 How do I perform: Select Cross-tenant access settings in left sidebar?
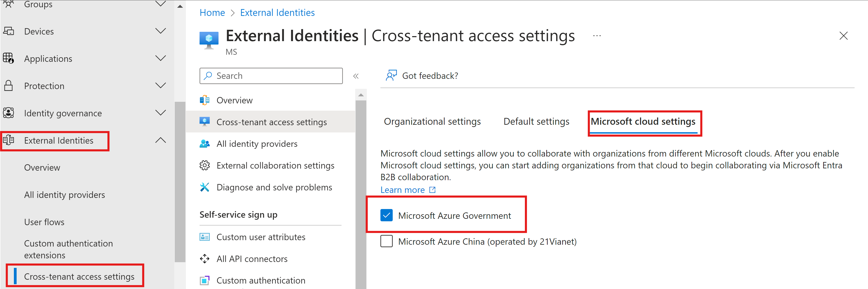click(79, 277)
